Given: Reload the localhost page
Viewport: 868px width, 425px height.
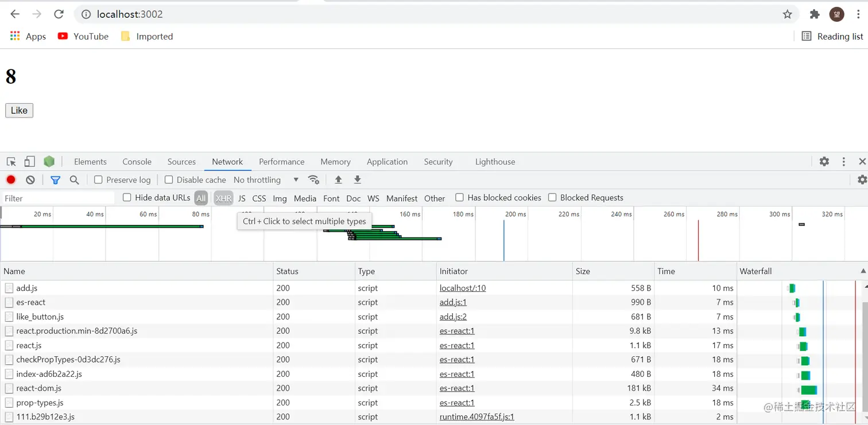Looking at the screenshot, I should coord(59,14).
